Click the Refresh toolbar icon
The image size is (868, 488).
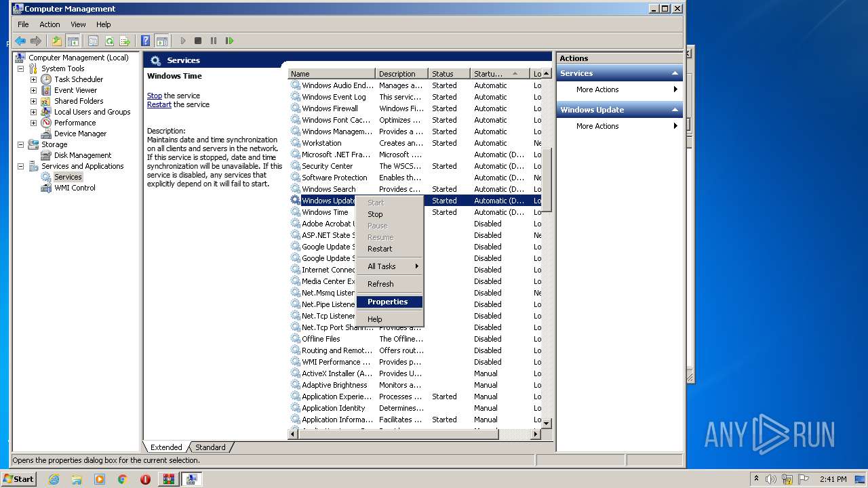109,41
